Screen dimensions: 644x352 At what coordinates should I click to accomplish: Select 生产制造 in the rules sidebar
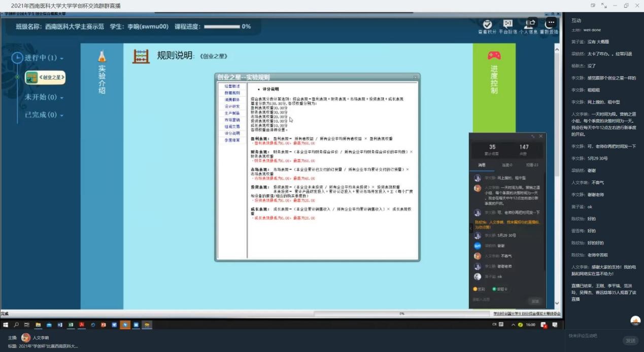[232, 113]
